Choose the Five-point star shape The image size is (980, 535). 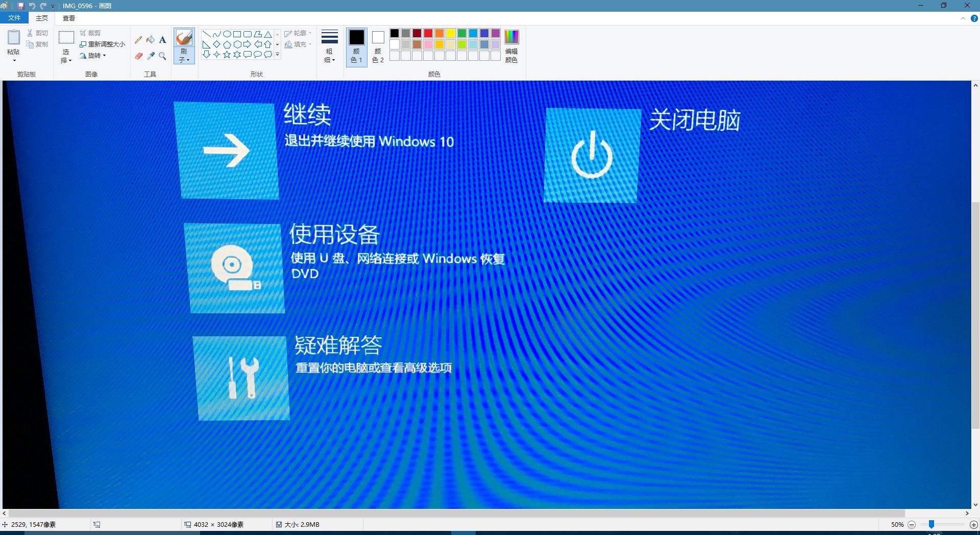pos(227,55)
